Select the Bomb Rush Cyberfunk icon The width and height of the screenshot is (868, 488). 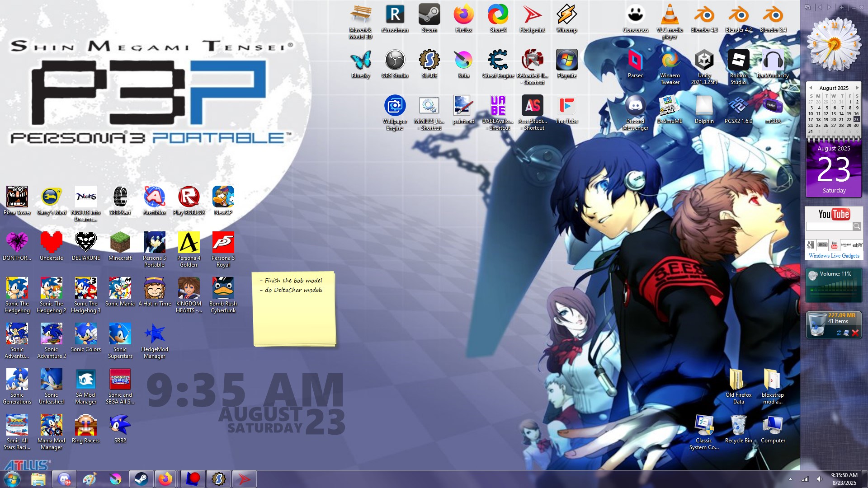click(223, 295)
